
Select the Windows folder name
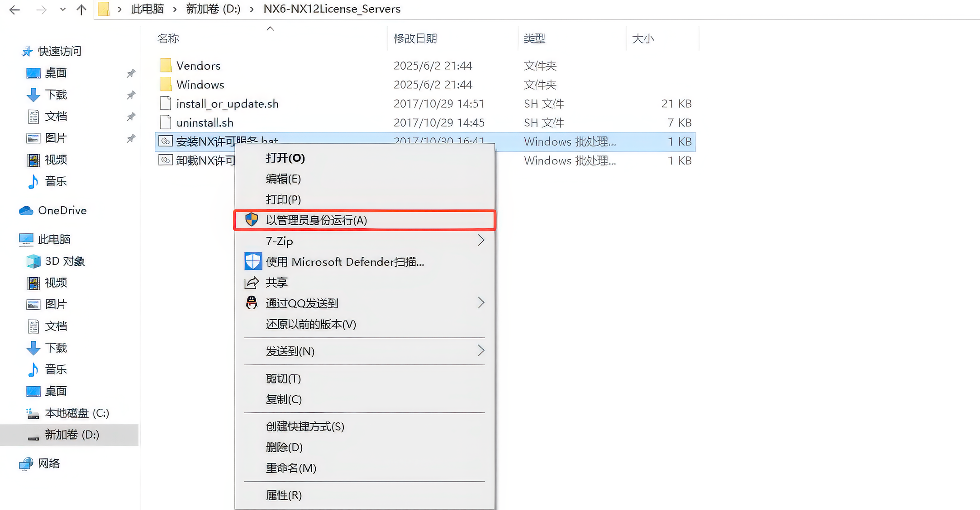pyautogui.click(x=200, y=85)
